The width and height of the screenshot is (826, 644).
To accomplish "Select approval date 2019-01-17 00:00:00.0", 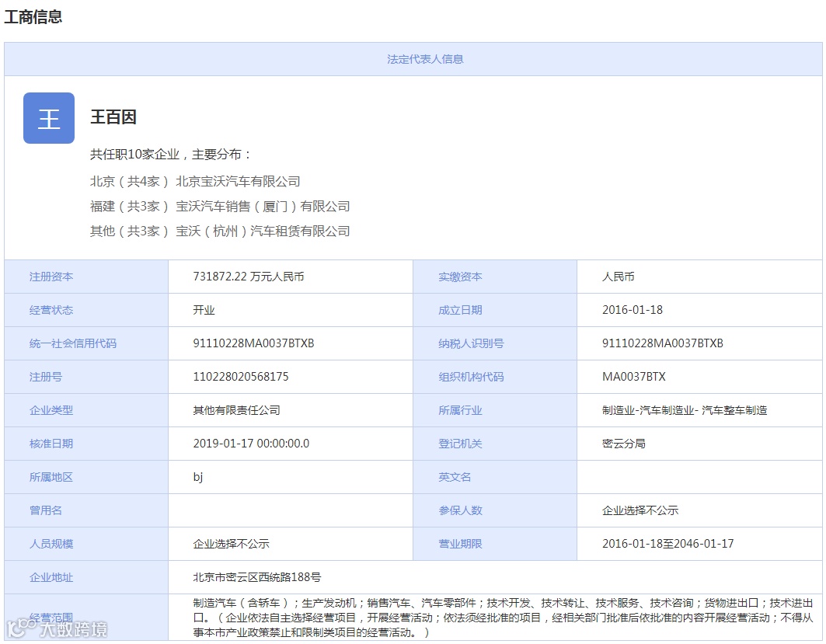I will tap(251, 444).
